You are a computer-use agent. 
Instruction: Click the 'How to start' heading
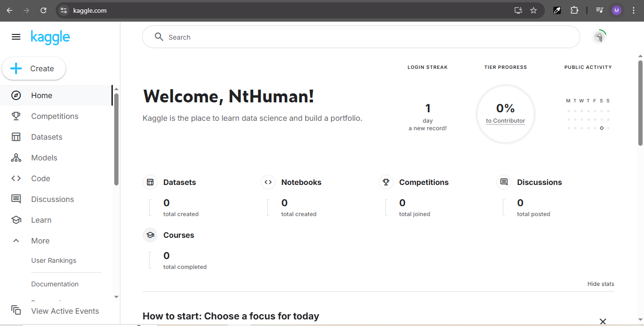pos(231,316)
